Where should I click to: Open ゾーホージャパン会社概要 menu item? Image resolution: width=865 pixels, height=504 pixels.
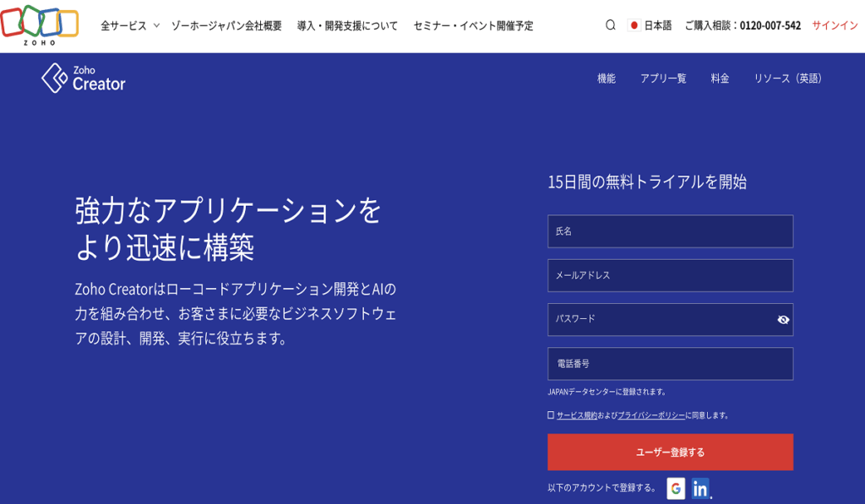(226, 25)
